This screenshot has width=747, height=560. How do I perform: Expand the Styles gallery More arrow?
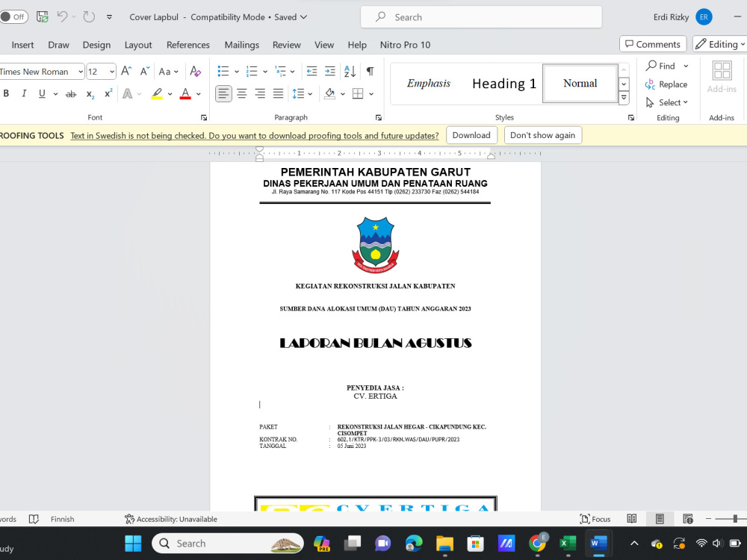tap(624, 98)
